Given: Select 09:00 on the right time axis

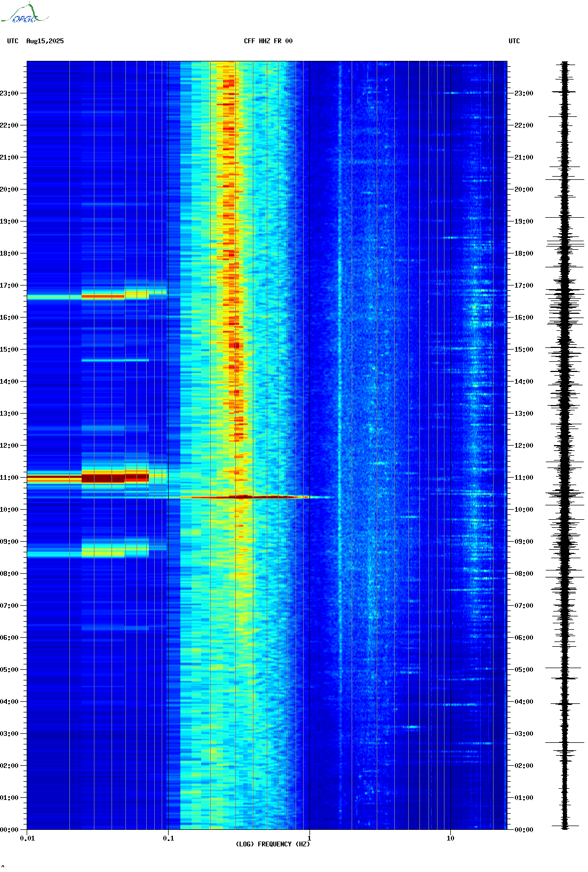Looking at the screenshot, I should pos(524,542).
